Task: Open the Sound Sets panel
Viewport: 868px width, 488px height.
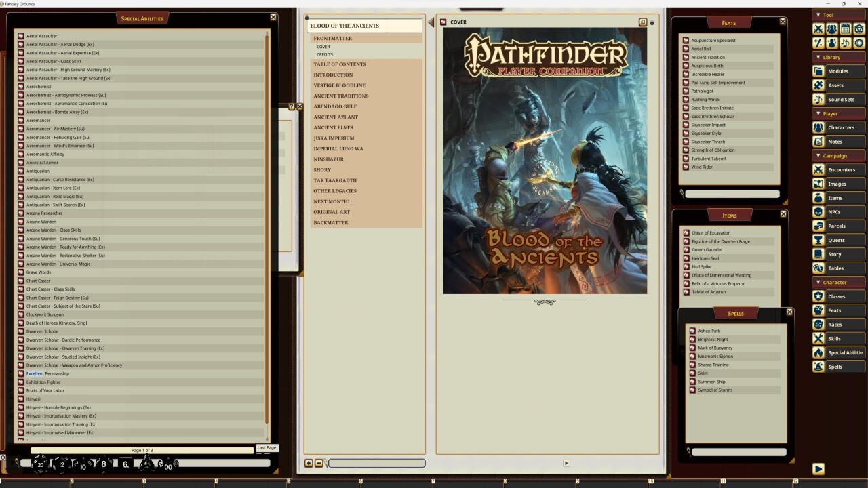Action: point(843,99)
